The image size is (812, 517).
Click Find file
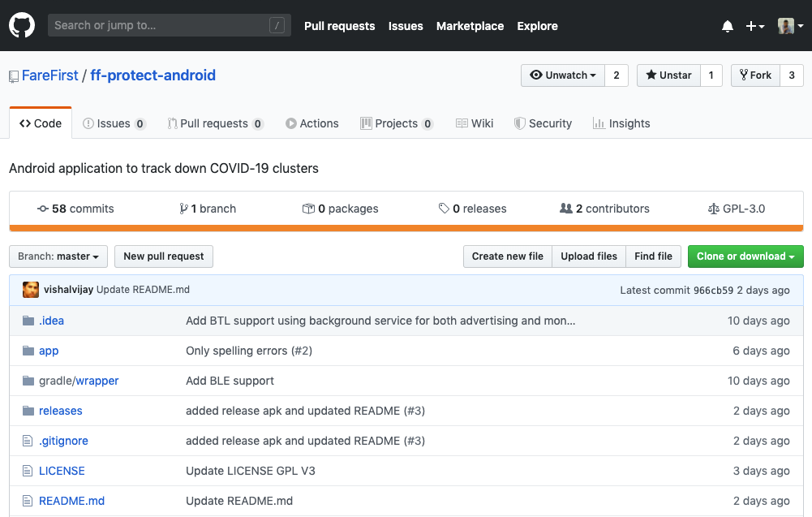point(653,256)
